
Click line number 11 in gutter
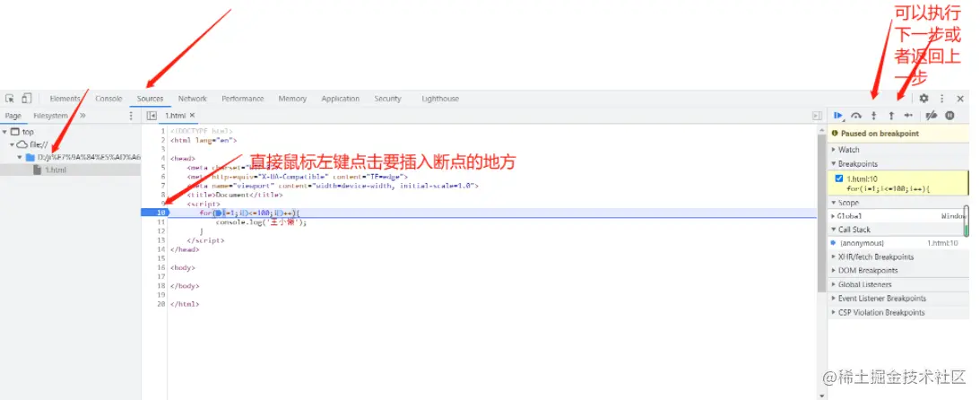coord(160,222)
